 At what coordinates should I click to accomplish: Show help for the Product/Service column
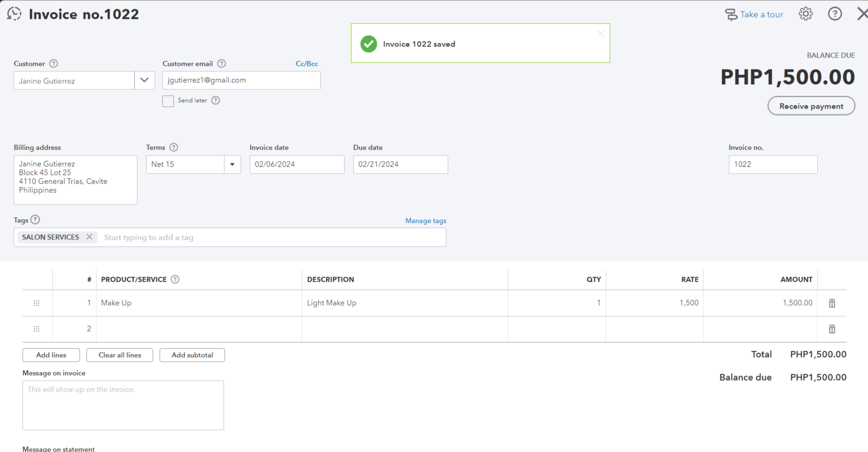(x=175, y=279)
